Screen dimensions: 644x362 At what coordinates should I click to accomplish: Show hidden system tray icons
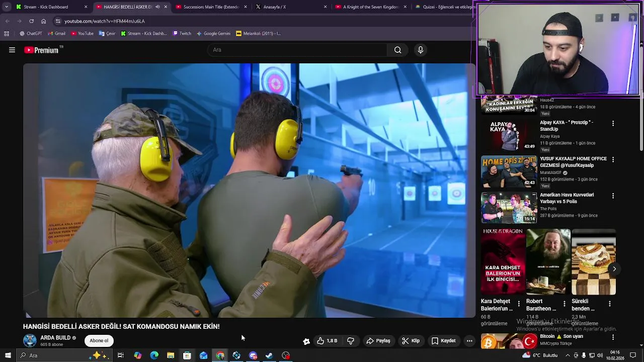coord(568,355)
